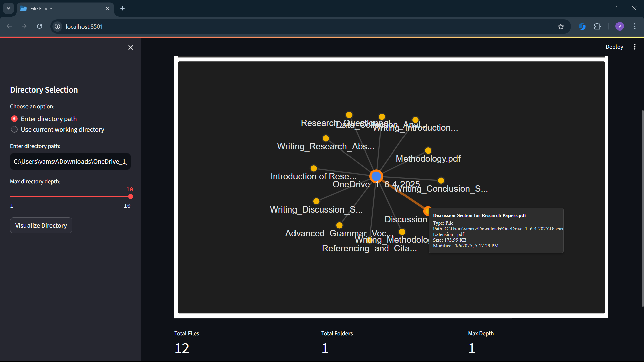Open Chrome profile avatar V

point(620,26)
